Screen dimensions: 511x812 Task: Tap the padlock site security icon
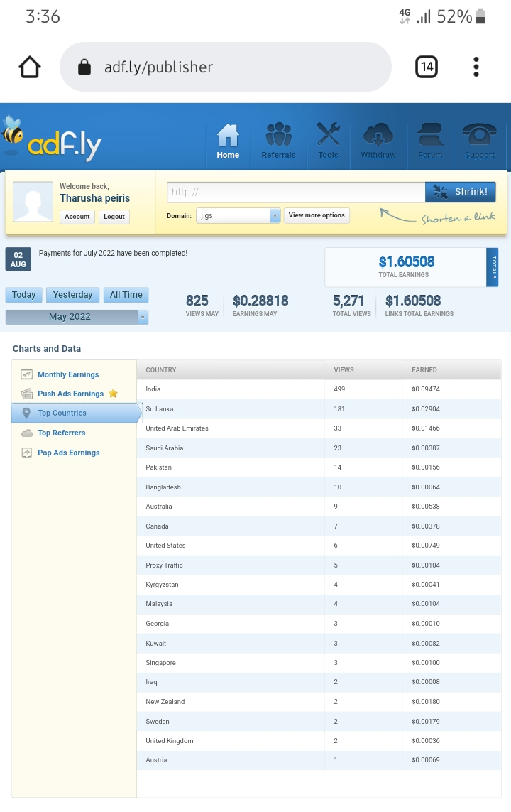click(x=84, y=67)
